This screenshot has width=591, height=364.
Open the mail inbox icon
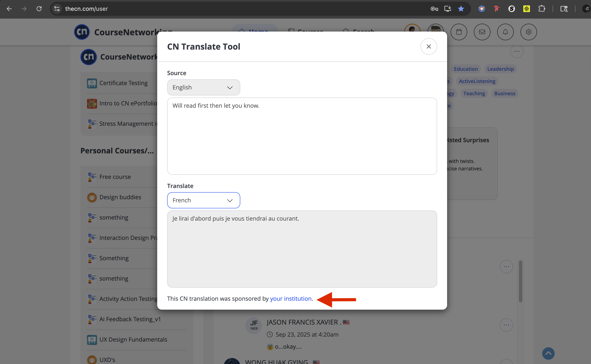[x=482, y=32]
